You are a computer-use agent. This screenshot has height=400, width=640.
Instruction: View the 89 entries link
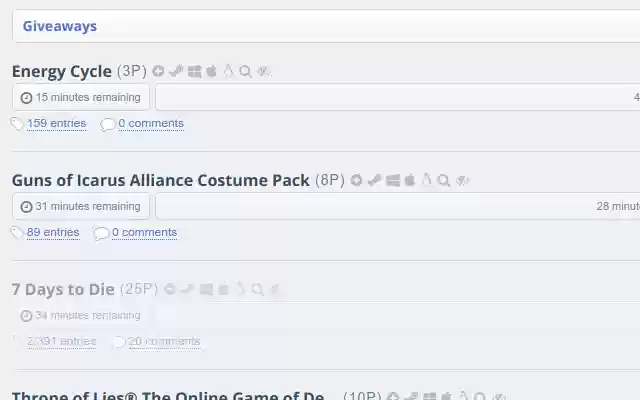point(53,232)
